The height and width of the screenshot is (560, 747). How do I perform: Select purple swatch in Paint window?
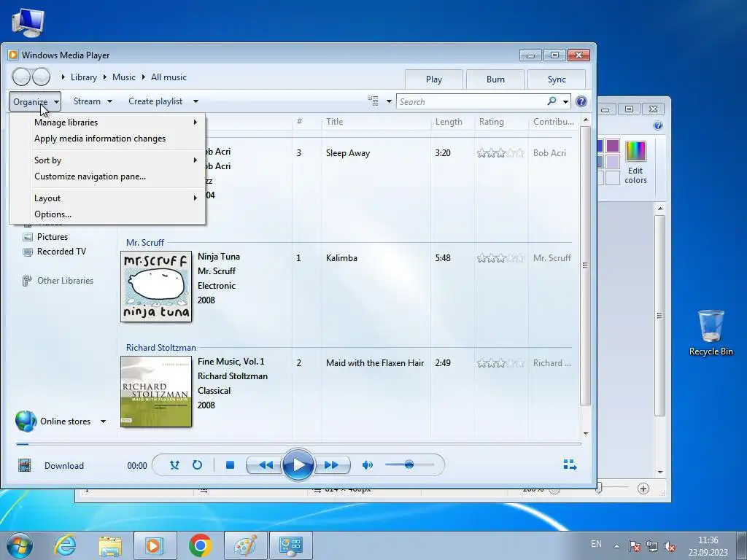[x=613, y=145]
